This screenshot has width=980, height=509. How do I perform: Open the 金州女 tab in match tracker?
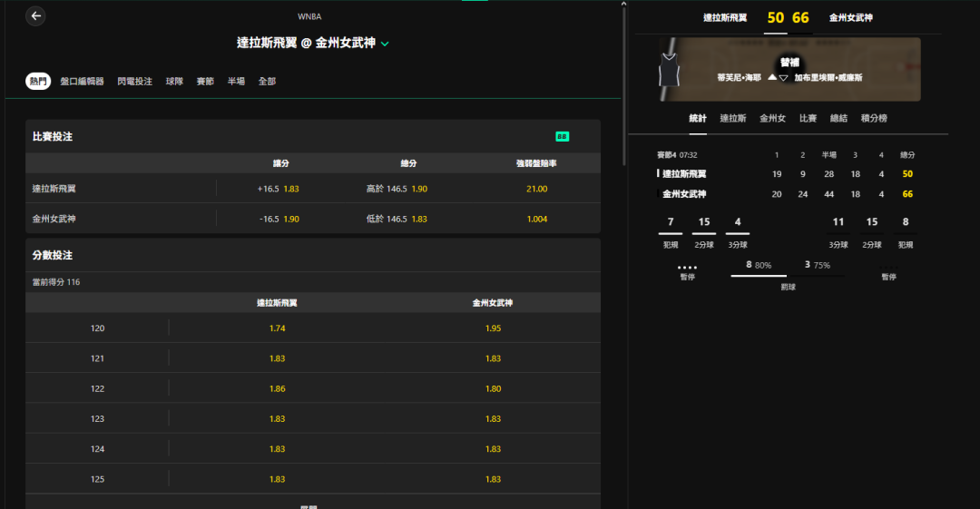(772, 118)
